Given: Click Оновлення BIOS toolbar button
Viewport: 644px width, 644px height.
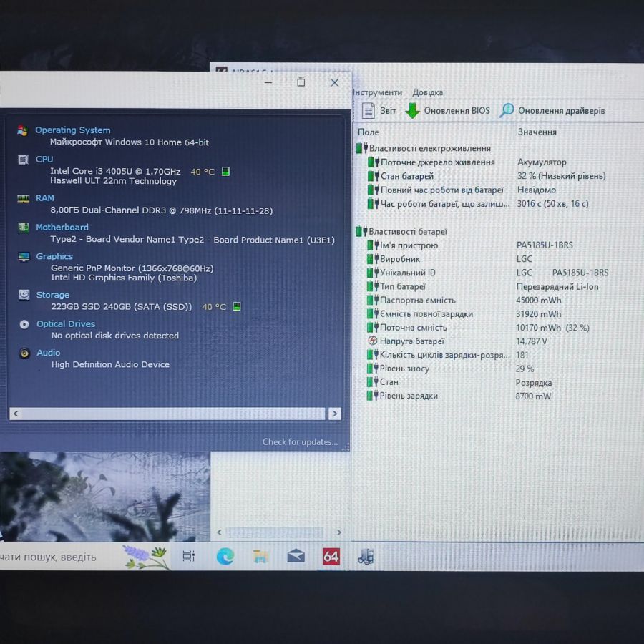Looking at the screenshot, I should 448,110.
